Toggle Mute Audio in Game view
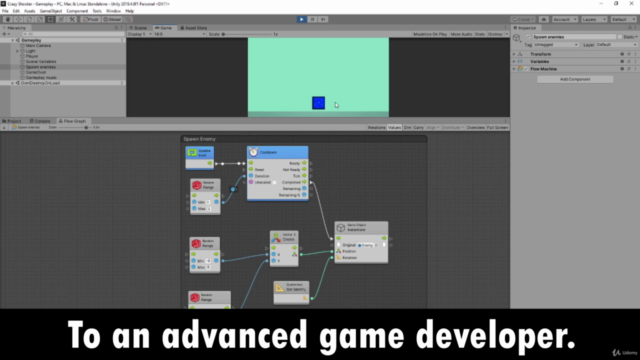This screenshot has height=360, width=640. tap(461, 34)
